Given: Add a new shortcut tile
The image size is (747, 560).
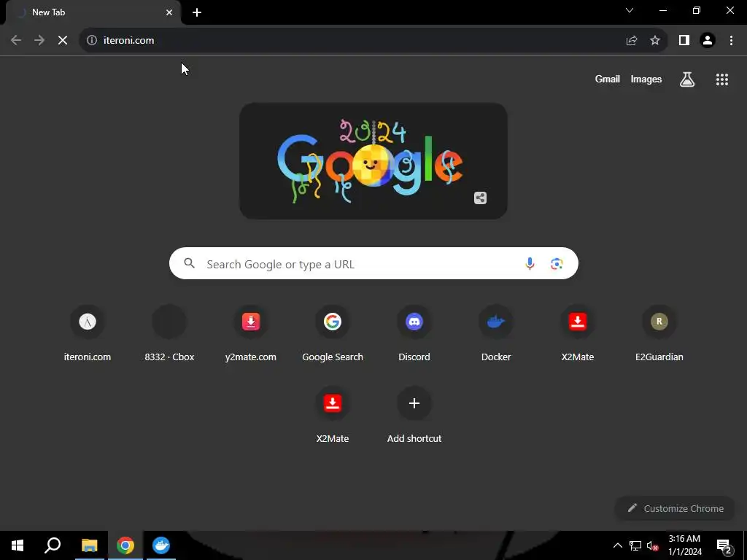Looking at the screenshot, I should tap(414, 416).
